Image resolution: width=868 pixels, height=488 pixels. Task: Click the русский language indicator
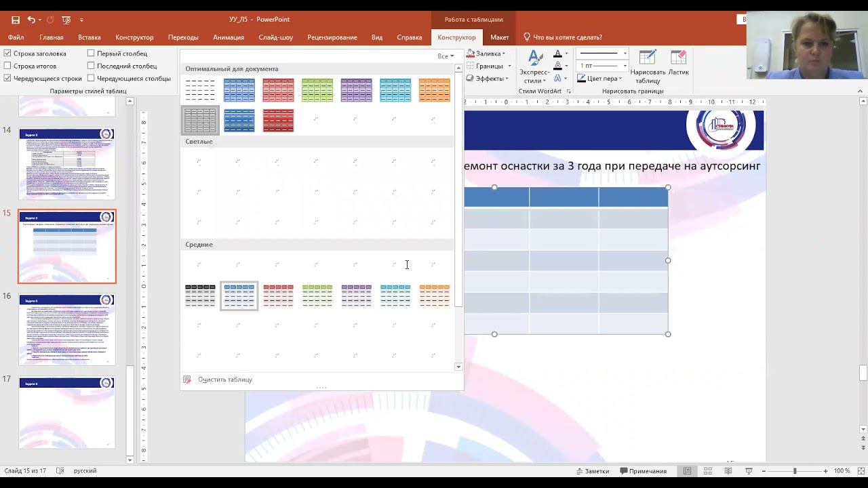(85, 471)
